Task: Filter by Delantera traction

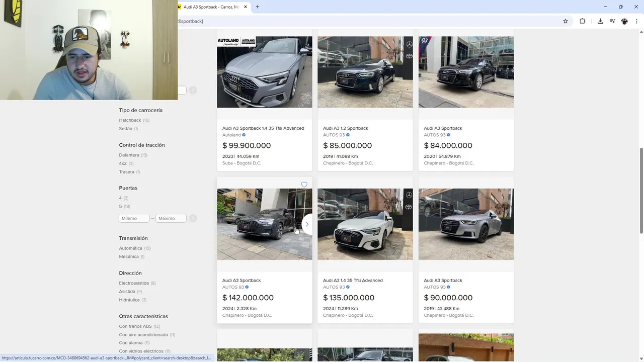Action: coord(129,155)
